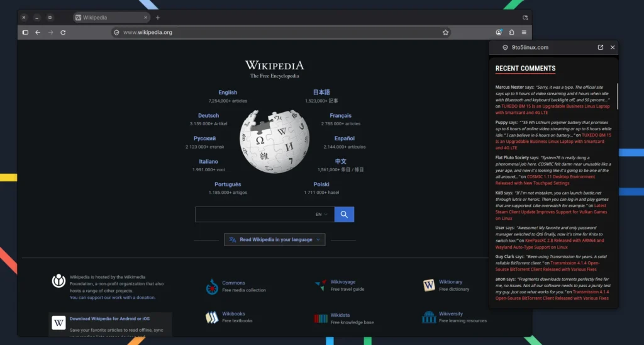Open 9to5linux panel in new tab

pos(601,47)
